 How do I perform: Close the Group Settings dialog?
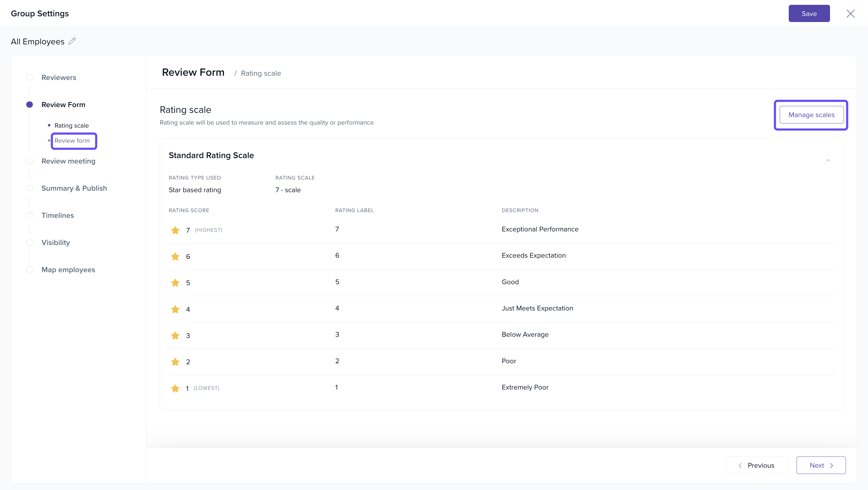tap(851, 14)
